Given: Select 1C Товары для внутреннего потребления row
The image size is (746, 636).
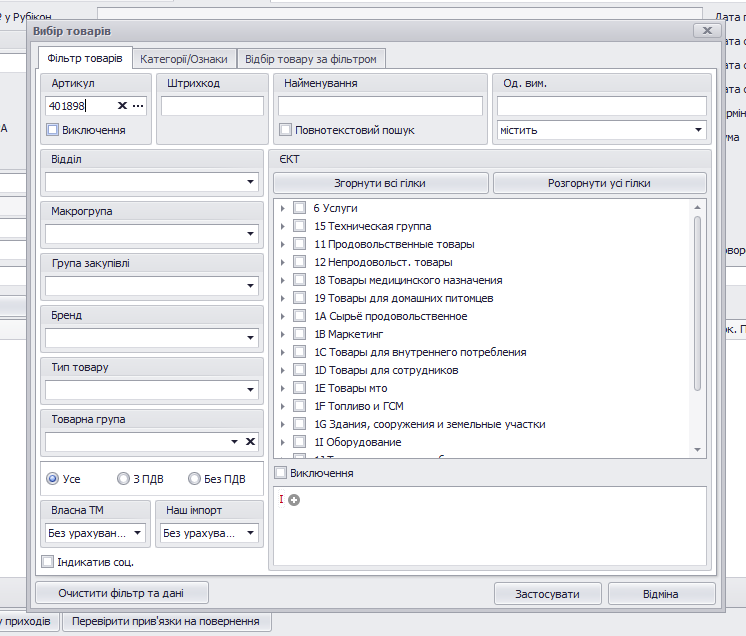Looking at the screenshot, I should coord(420,352).
